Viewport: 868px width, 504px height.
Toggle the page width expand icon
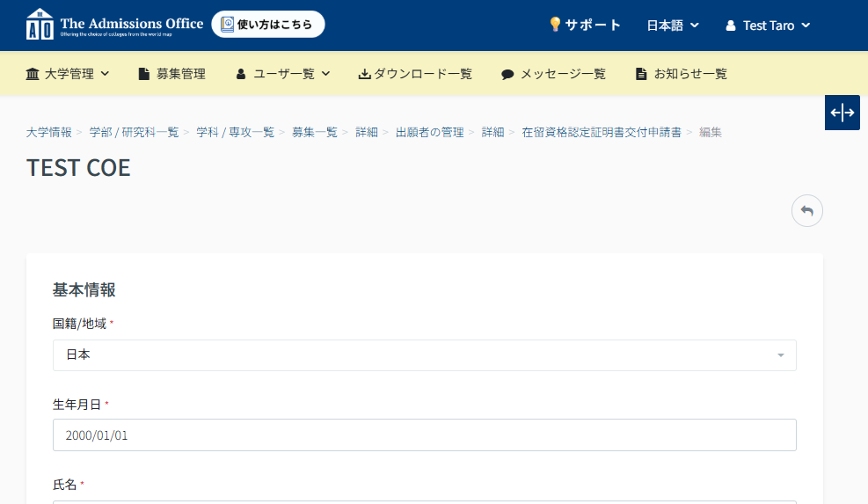click(842, 113)
